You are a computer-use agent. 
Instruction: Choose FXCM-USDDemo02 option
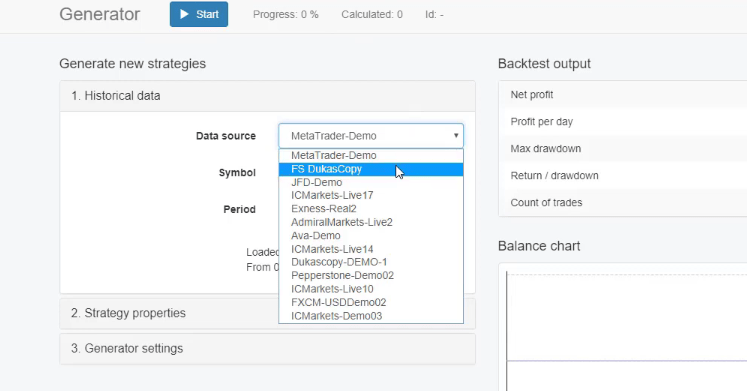(371, 302)
